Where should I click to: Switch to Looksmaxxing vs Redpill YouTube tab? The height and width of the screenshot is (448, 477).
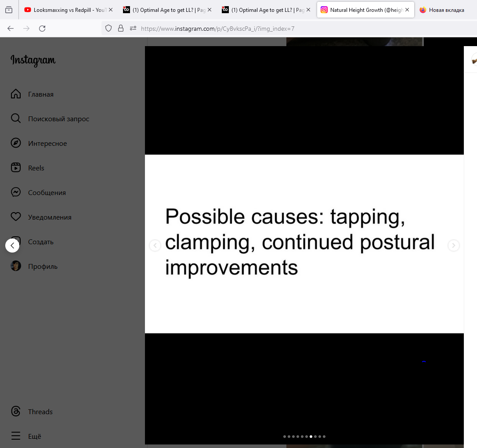pos(65,10)
